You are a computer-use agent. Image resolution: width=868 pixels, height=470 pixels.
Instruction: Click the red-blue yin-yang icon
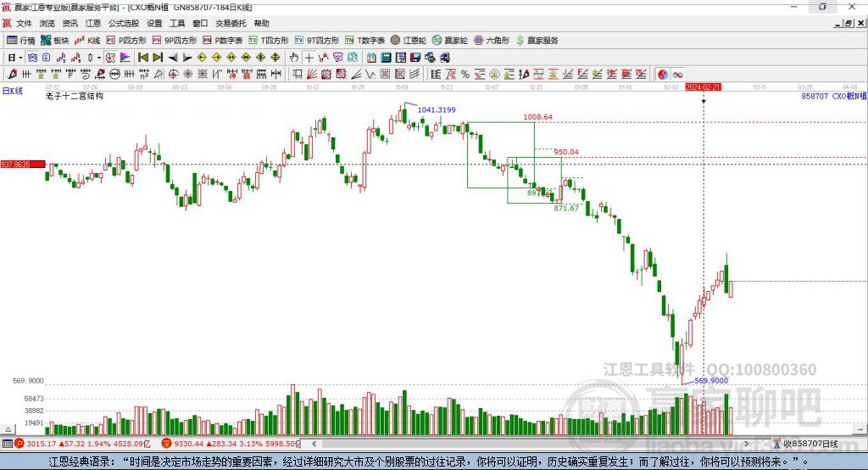663,75
